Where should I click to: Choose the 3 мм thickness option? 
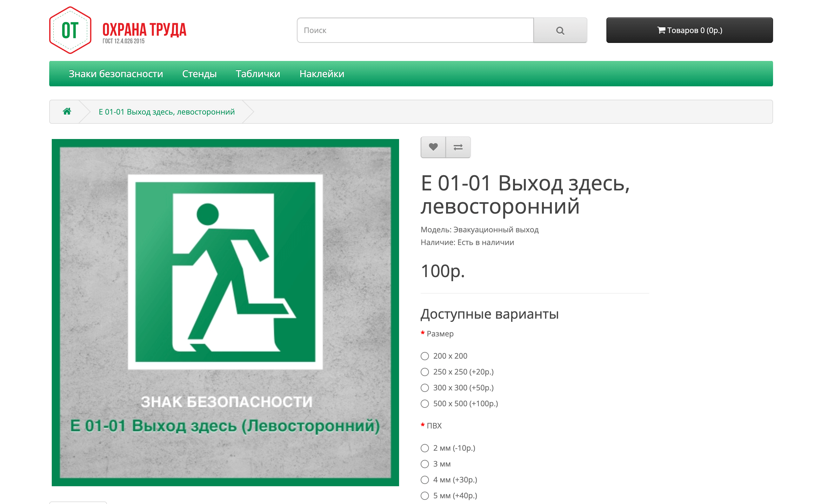coord(425,464)
